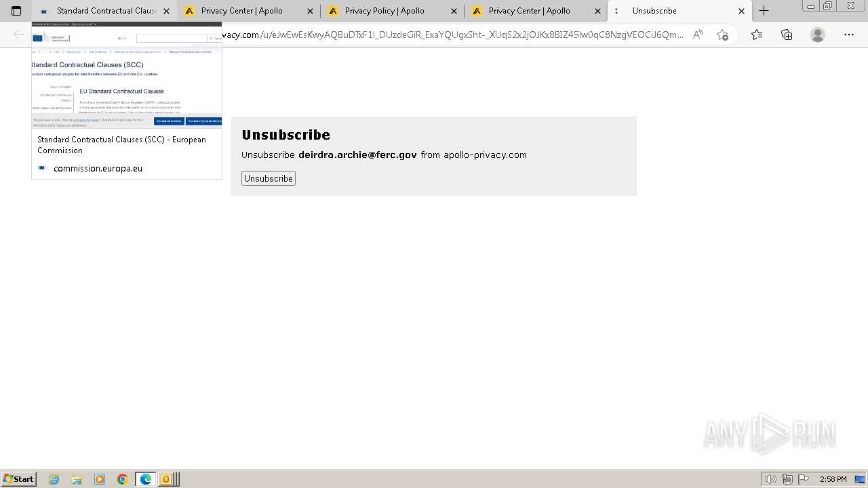Close the second Privacy Center | Apollo tab
Image resolution: width=868 pixels, height=488 pixels.
[597, 11]
